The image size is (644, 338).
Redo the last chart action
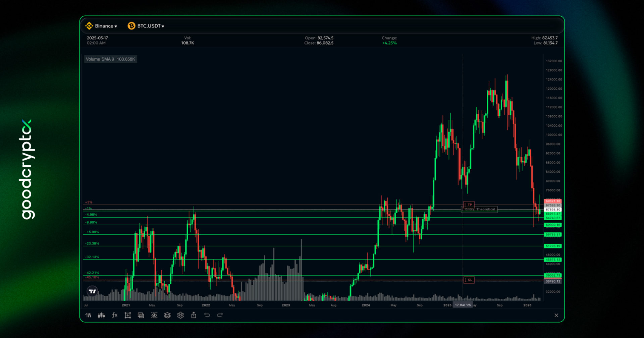[220, 315]
